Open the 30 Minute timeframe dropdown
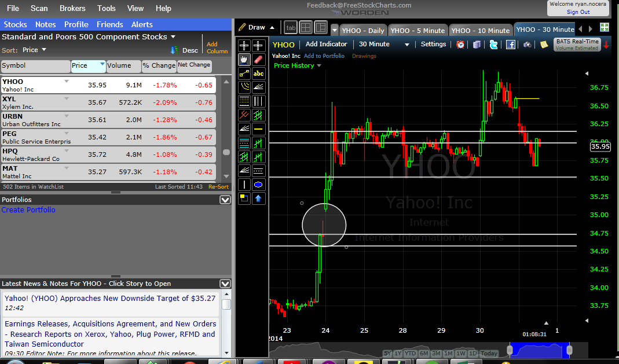Viewport: 619px width, 364px height. point(384,45)
